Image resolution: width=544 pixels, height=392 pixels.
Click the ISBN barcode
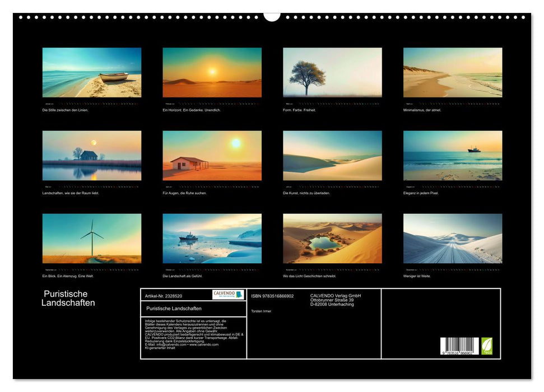click(x=460, y=346)
